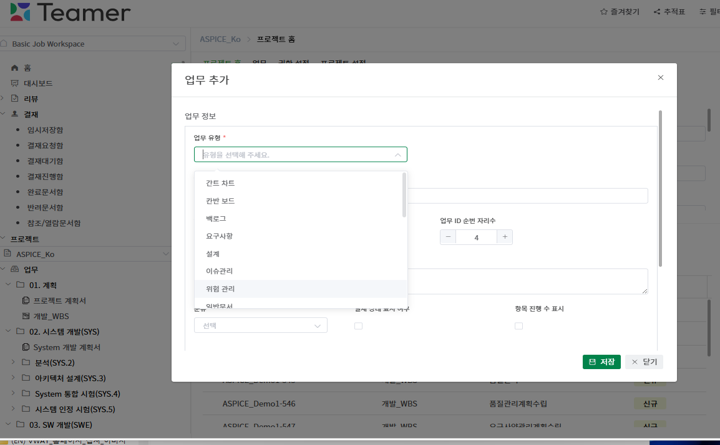
Task: Click the Teamer logo icon
Action: pos(20,11)
